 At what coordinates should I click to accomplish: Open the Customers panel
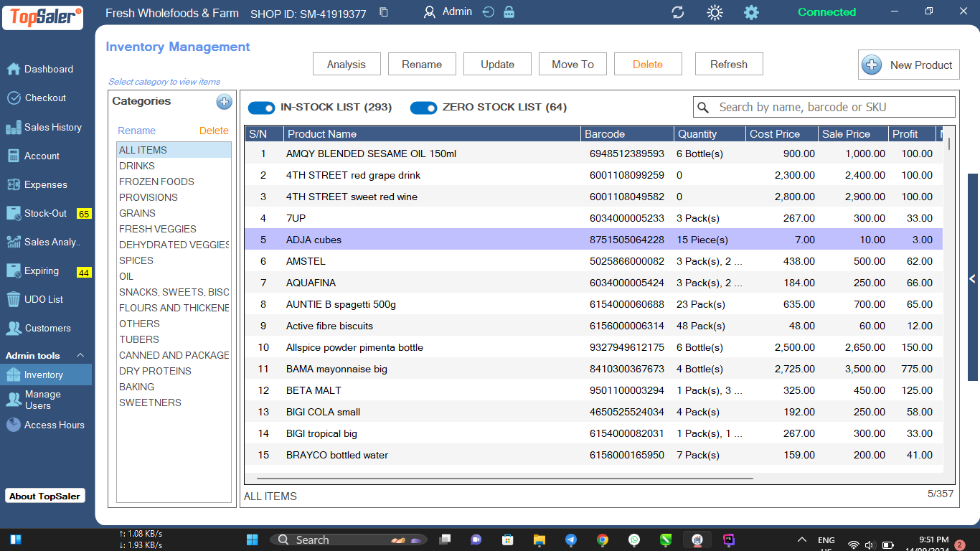[46, 328]
